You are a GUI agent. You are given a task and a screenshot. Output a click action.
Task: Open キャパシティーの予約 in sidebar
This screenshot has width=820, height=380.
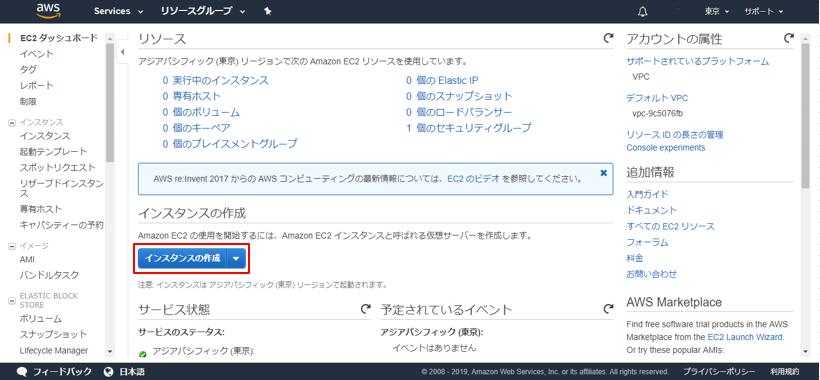tap(61, 225)
